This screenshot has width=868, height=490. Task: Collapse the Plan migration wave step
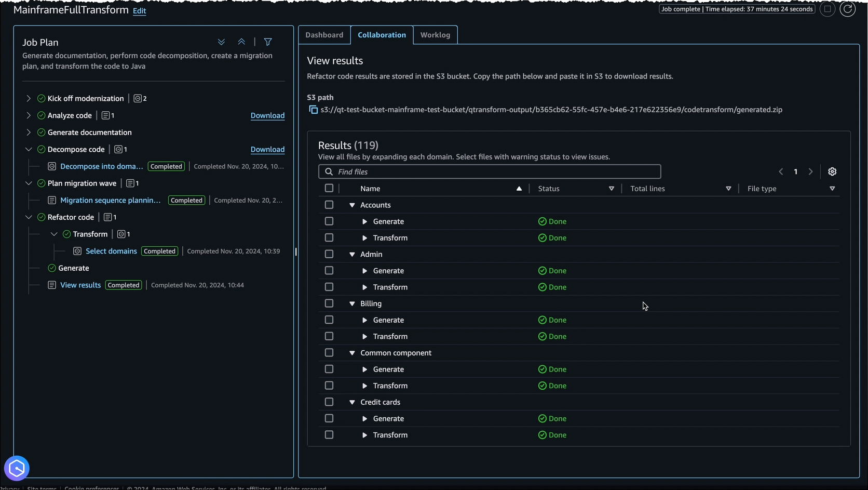click(x=29, y=183)
